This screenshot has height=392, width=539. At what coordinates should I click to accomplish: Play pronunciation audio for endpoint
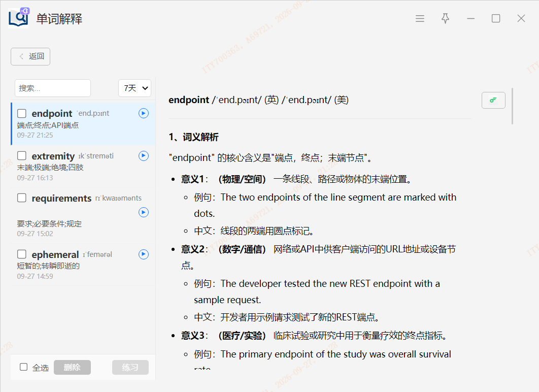(x=143, y=113)
